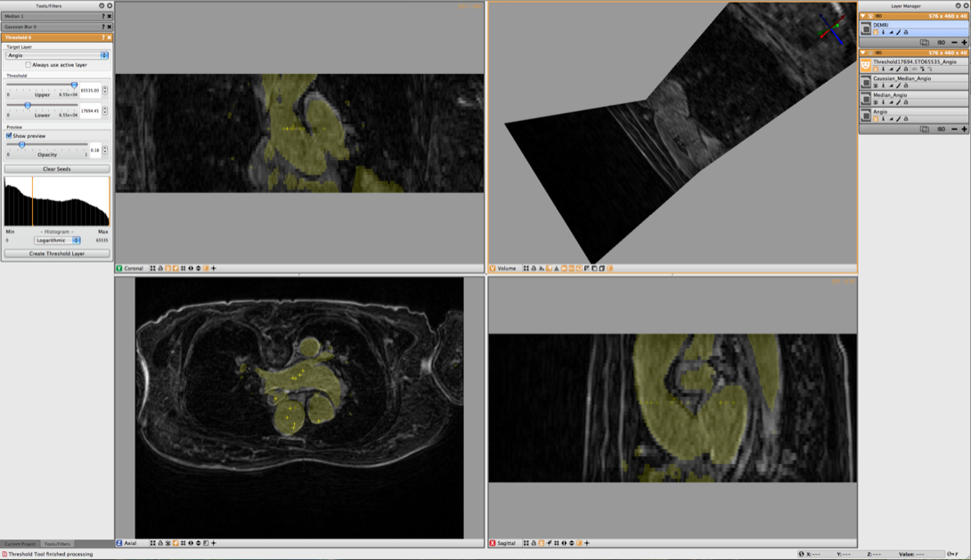Image resolution: width=971 pixels, height=560 pixels.
Task: Open the Target Layer dropdown showing Angio
Action: pyautogui.click(x=57, y=55)
